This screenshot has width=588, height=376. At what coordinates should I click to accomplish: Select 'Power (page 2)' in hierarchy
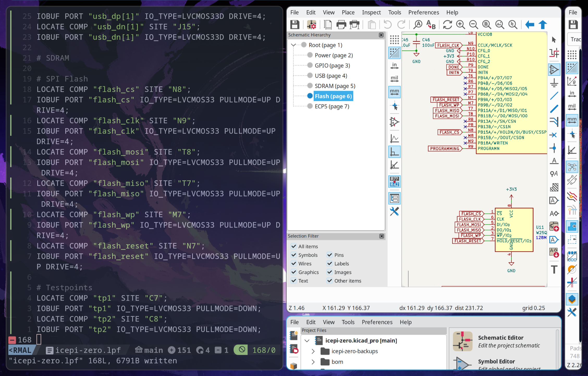[x=334, y=55]
